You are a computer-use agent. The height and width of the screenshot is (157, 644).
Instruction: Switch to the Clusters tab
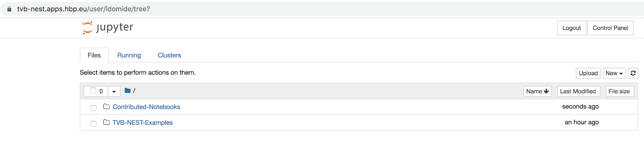pos(169,55)
